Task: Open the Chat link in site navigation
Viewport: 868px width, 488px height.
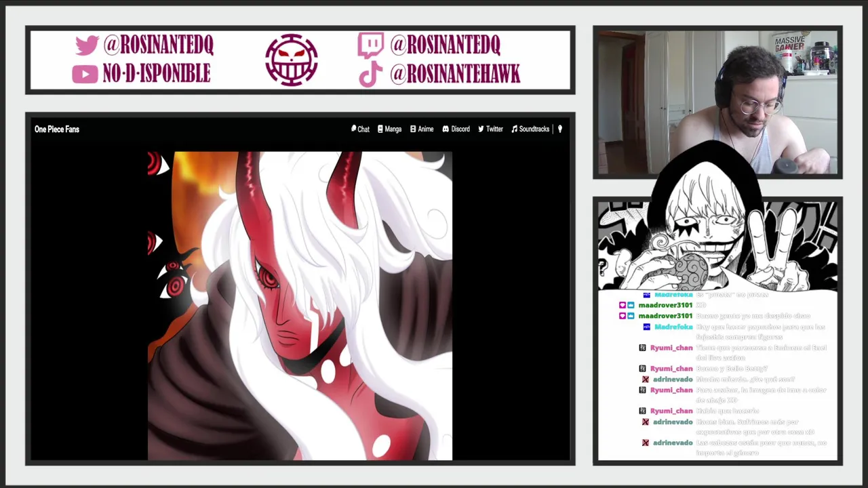Action: [x=360, y=129]
